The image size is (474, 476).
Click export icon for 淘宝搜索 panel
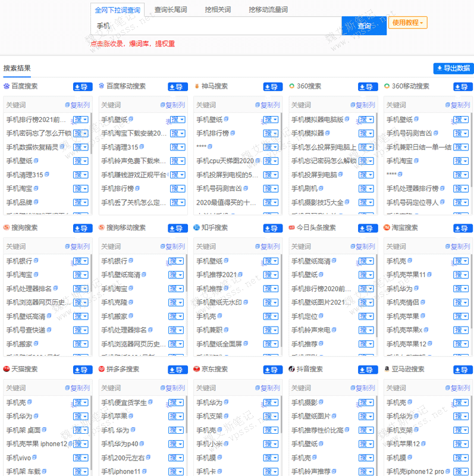463,228
